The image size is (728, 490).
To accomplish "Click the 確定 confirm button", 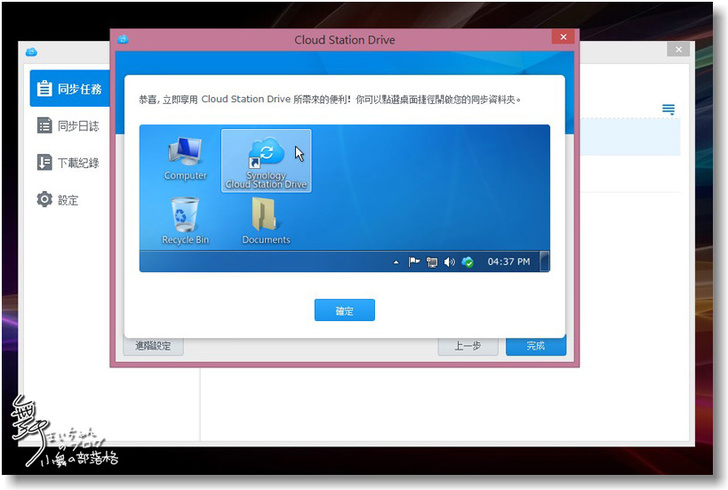I will [x=344, y=310].
